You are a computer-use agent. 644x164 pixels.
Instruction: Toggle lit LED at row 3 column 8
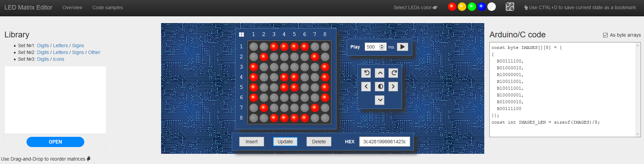[325, 67]
